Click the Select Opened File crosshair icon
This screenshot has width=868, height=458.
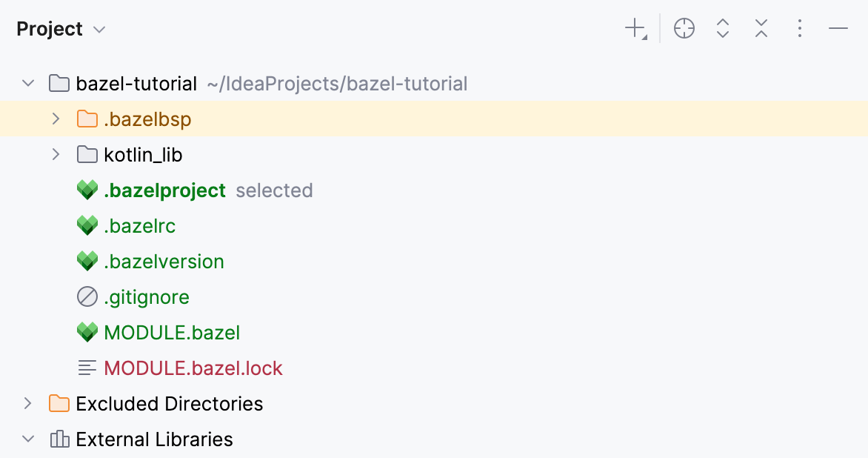(684, 28)
